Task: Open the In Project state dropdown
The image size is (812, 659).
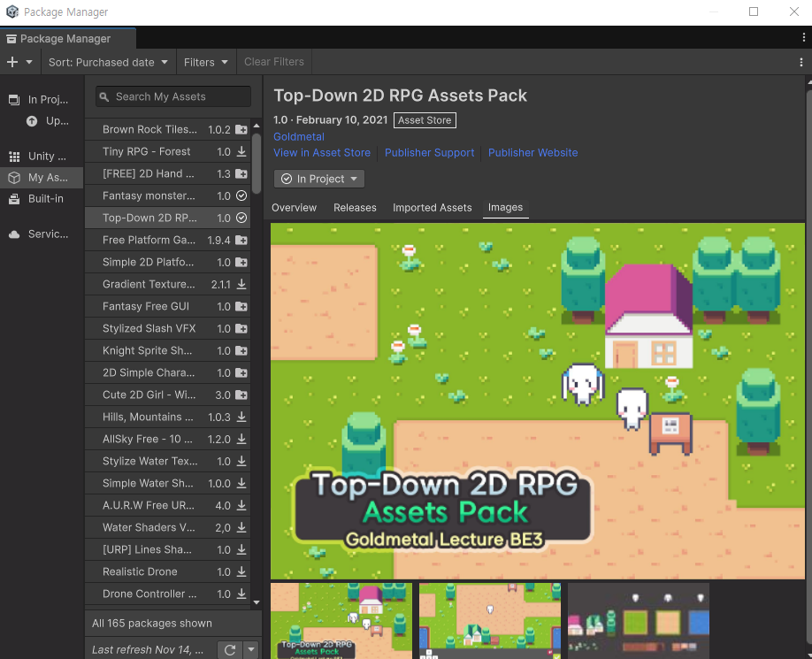Action: point(319,179)
